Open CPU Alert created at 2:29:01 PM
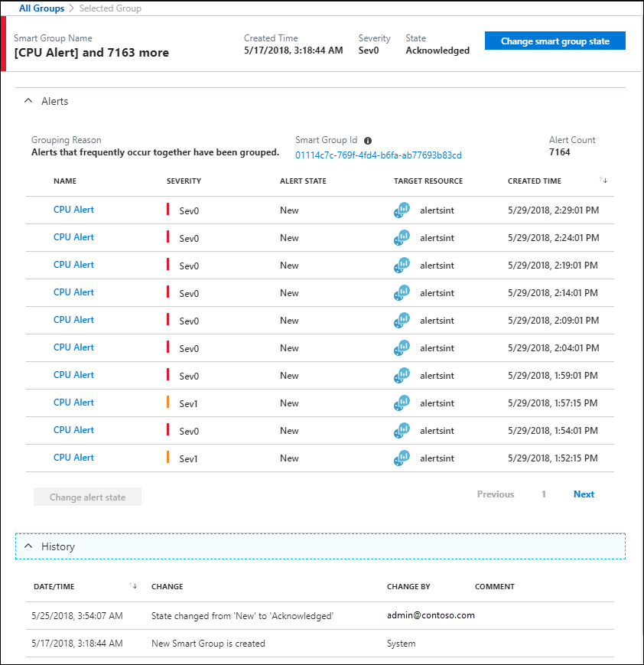 [73, 210]
